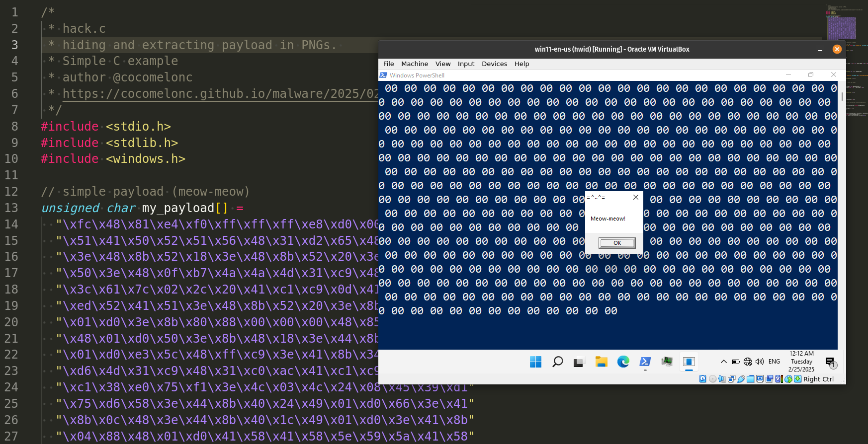The image size is (868, 444).
Task: Open the VirtualBox Input menu
Action: click(x=466, y=64)
